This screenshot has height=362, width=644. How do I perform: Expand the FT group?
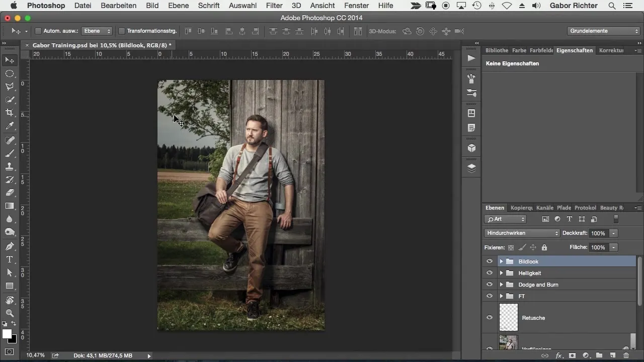(x=501, y=296)
